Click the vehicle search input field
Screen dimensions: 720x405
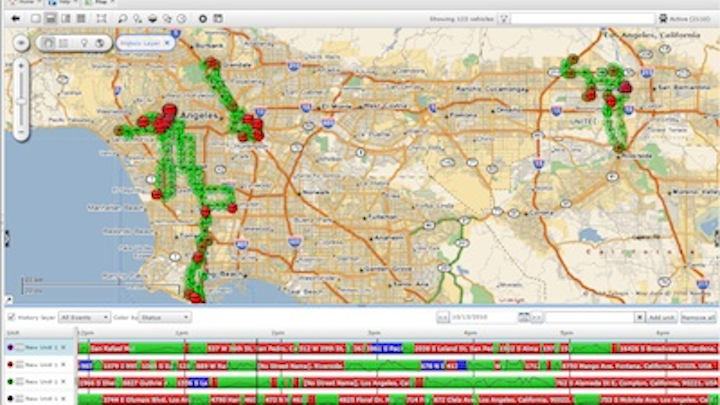(582, 19)
